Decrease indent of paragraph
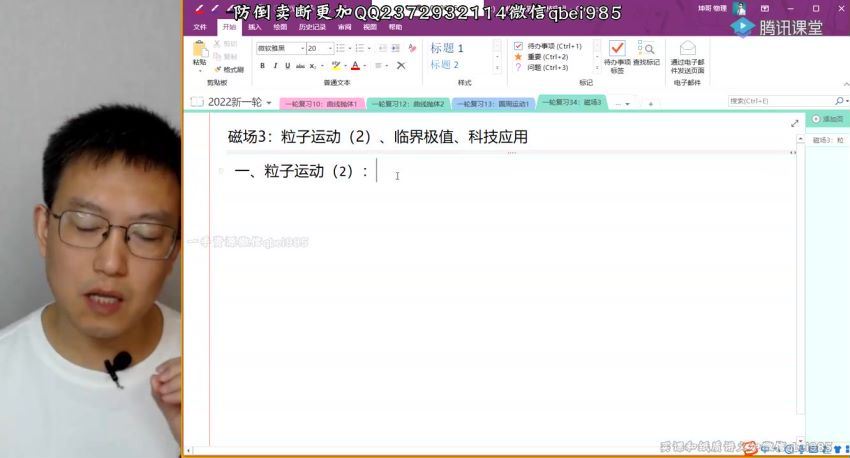The image size is (850, 458). [x=383, y=48]
